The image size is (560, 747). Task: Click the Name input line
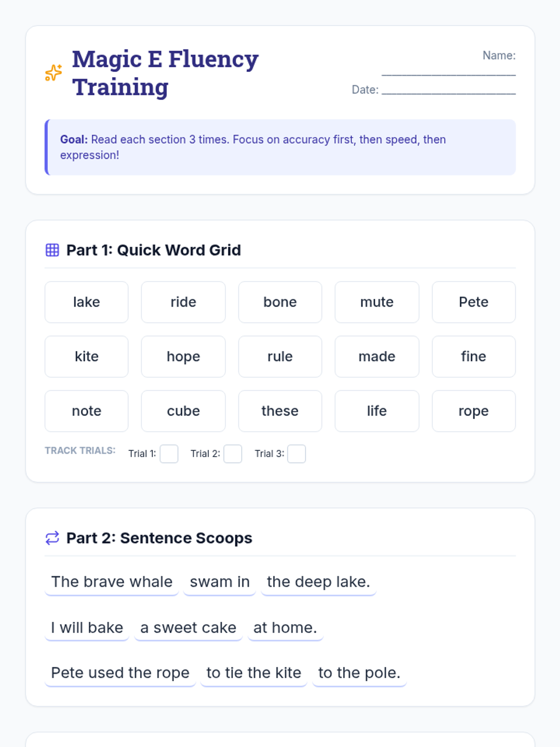pos(448,69)
